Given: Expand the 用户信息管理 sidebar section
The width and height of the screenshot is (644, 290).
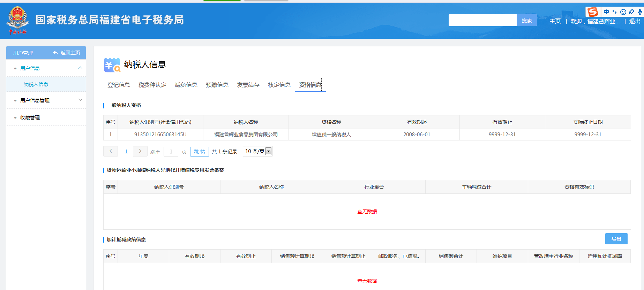Looking at the screenshot, I should [80, 100].
